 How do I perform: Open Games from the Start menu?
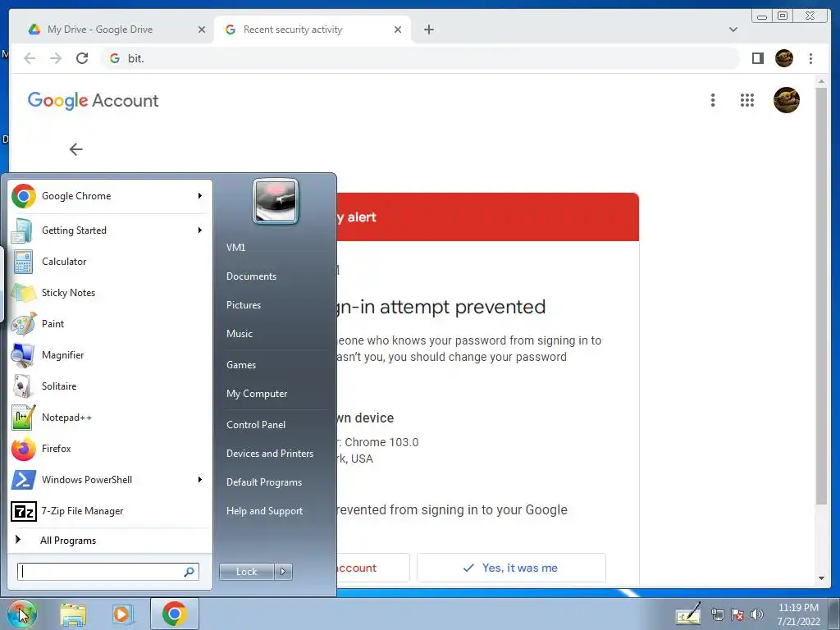241,365
